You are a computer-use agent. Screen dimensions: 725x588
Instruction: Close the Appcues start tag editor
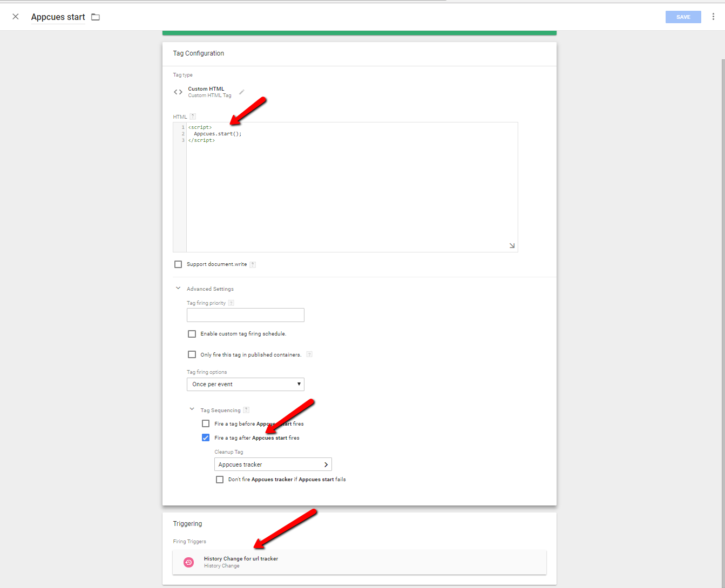16,17
